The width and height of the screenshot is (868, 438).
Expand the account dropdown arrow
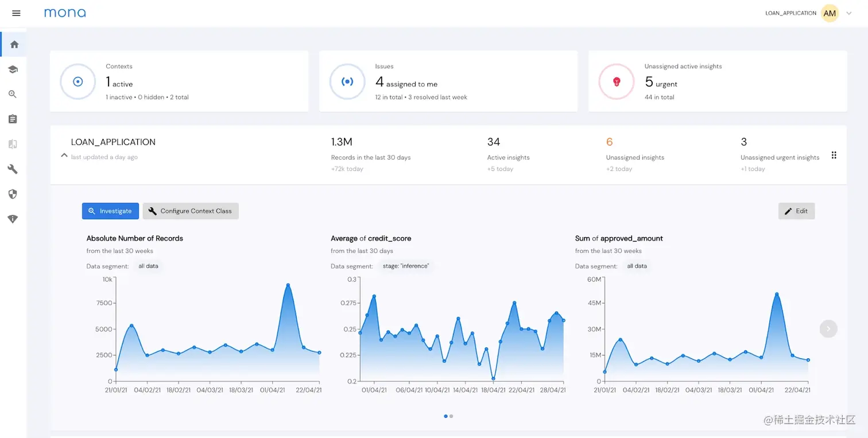[849, 13]
